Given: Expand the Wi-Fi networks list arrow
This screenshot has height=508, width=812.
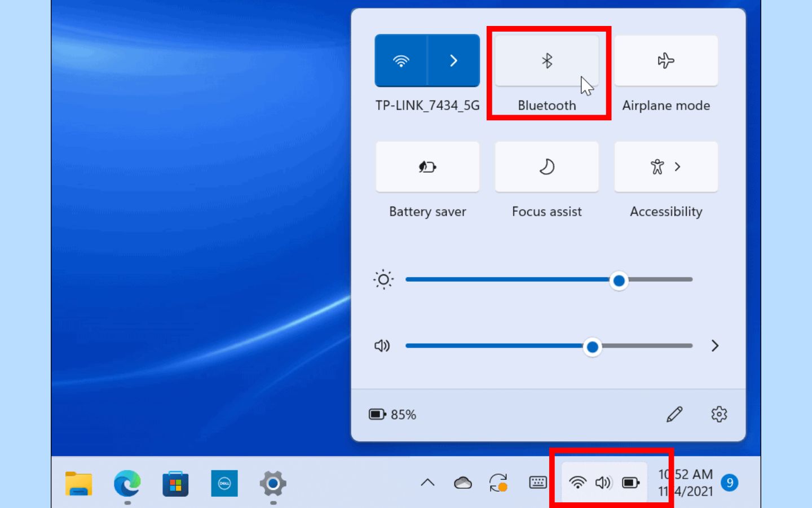Looking at the screenshot, I should pyautogui.click(x=454, y=61).
